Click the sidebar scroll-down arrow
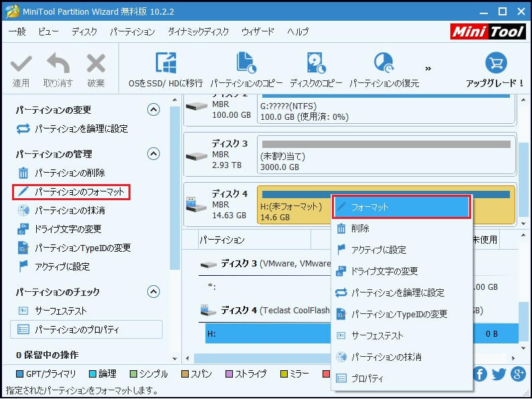Viewport: 532px width, 399px height. pyautogui.click(x=175, y=358)
